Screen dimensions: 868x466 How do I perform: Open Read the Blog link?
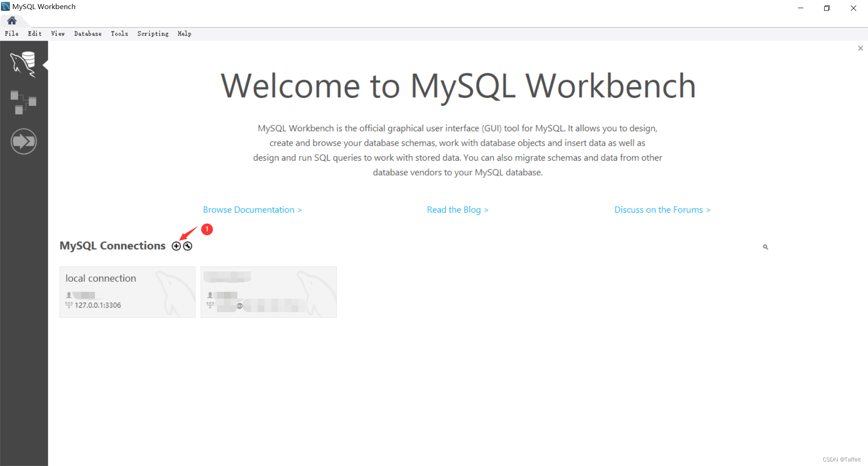458,209
